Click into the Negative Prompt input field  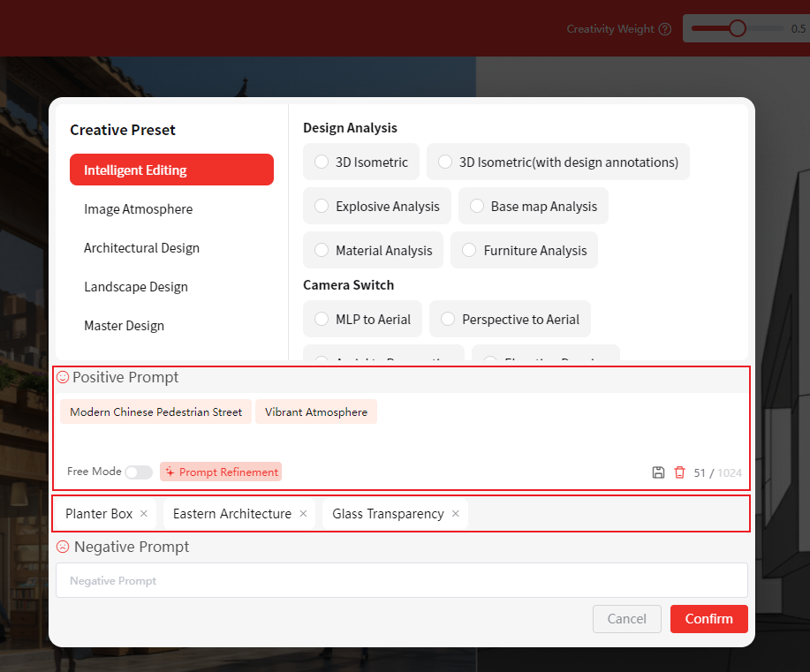[x=401, y=581]
